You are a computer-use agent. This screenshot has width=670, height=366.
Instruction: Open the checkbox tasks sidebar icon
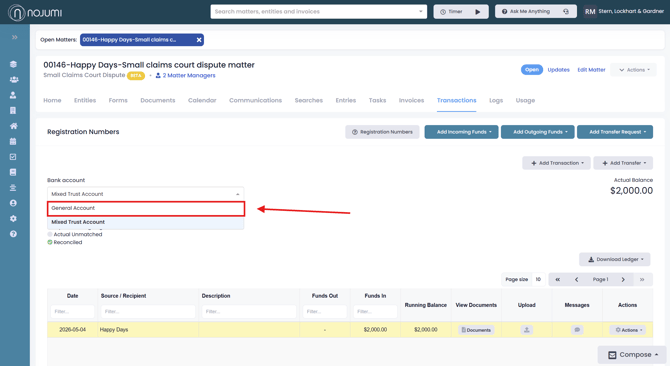pos(13,157)
